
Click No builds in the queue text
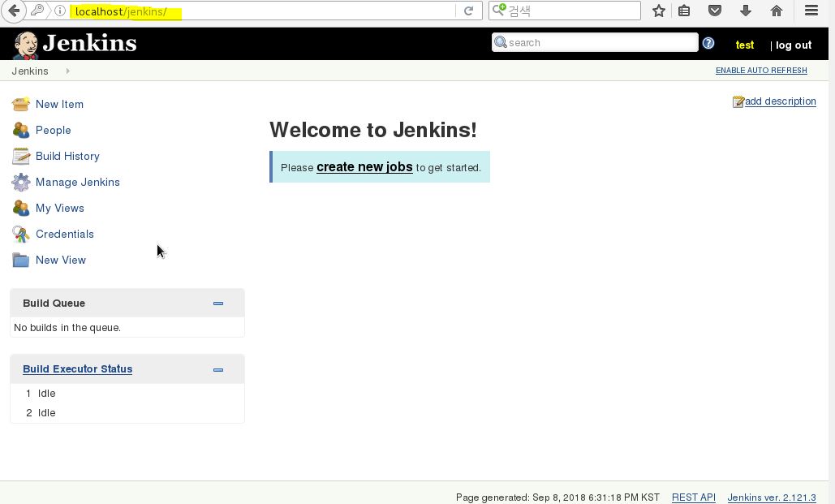pos(67,328)
